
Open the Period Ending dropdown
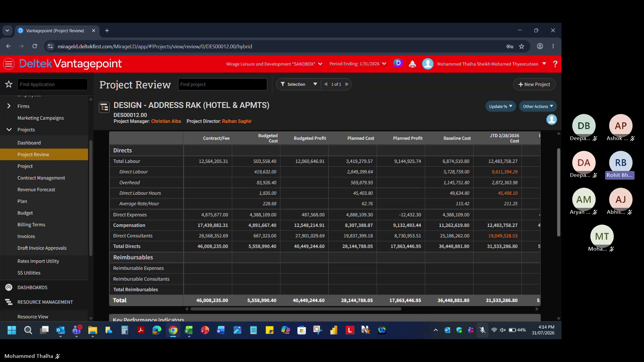(x=358, y=64)
